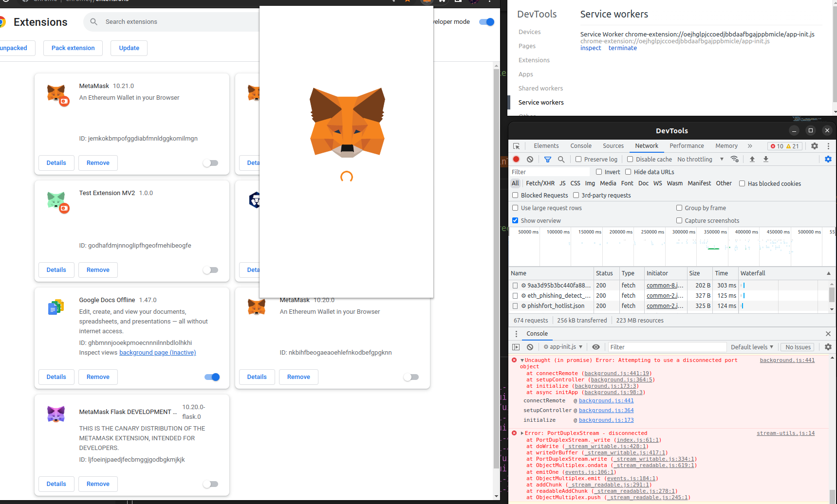Screen dimensions: 837x504
Task: Select the Fetch/XHR filter tab
Action: [540, 183]
